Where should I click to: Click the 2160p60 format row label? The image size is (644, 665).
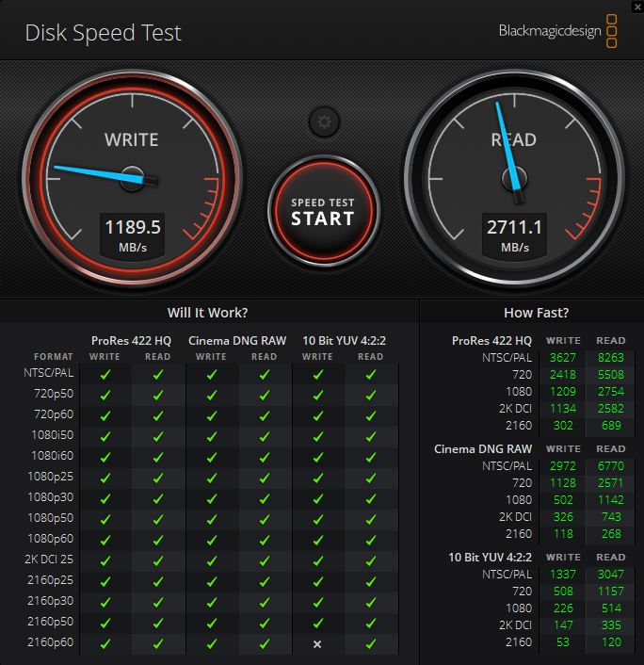[50, 642]
